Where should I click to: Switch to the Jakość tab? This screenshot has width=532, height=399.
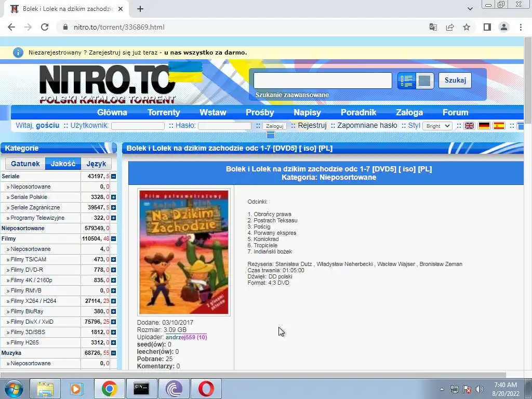pyautogui.click(x=63, y=164)
